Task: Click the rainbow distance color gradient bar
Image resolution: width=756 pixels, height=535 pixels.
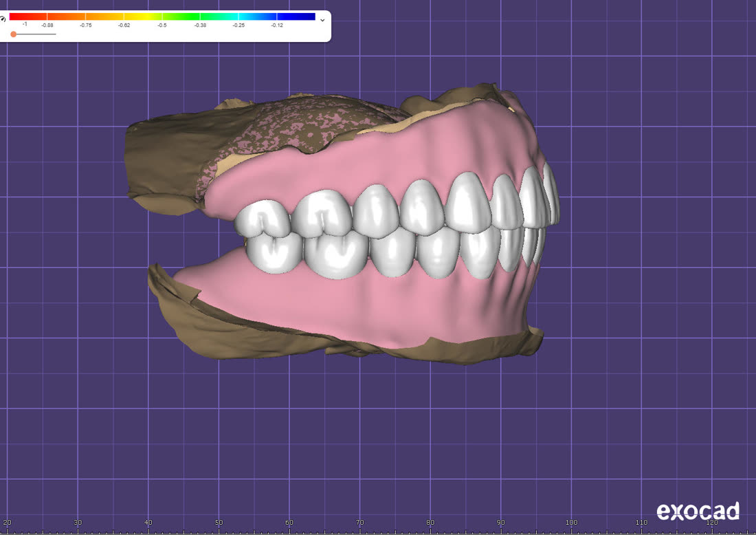Action: (x=162, y=17)
